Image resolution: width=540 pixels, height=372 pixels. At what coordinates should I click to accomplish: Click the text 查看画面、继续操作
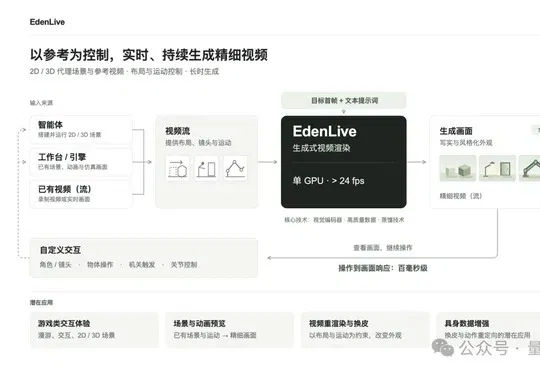point(383,248)
